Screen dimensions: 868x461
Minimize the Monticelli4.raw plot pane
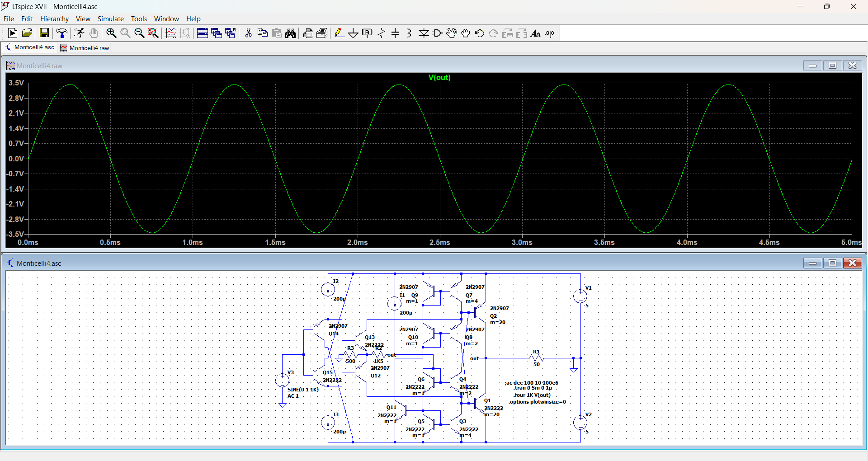[812, 66]
